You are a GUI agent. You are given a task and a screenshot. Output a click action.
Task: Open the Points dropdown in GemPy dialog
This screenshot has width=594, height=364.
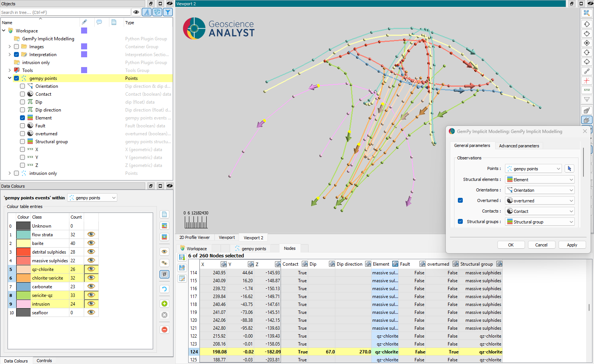coord(533,169)
